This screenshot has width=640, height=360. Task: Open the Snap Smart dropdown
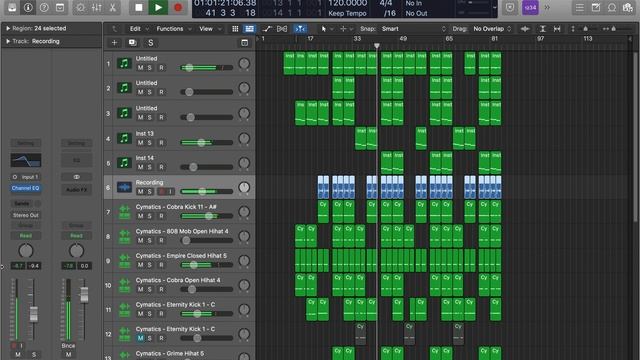(413, 29)
